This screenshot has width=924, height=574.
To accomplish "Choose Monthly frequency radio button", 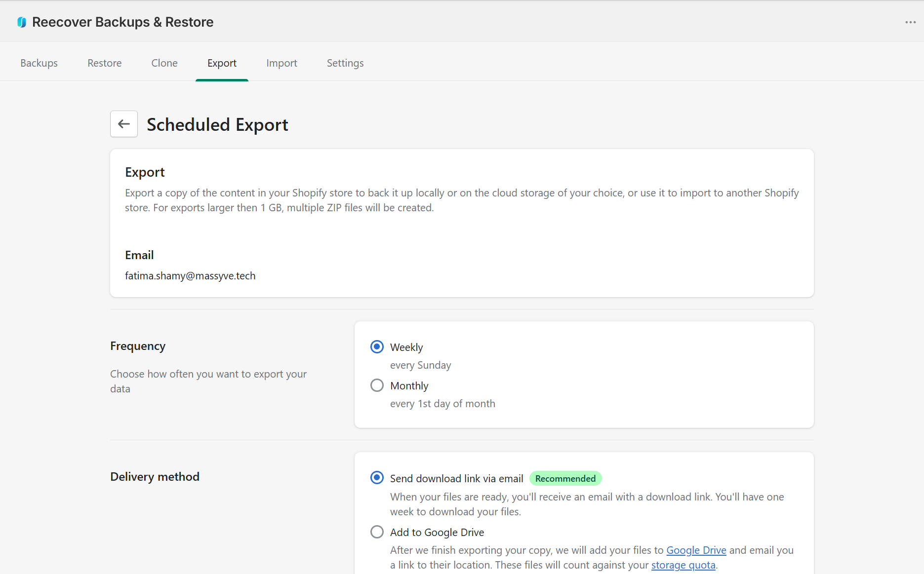I will pos(377,385).
